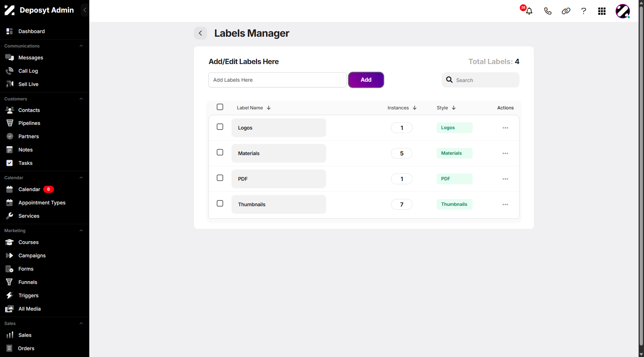Viewport: 644px width, 357px height.
Task: Open PDF row actions menu
Action: pos(505,179)
